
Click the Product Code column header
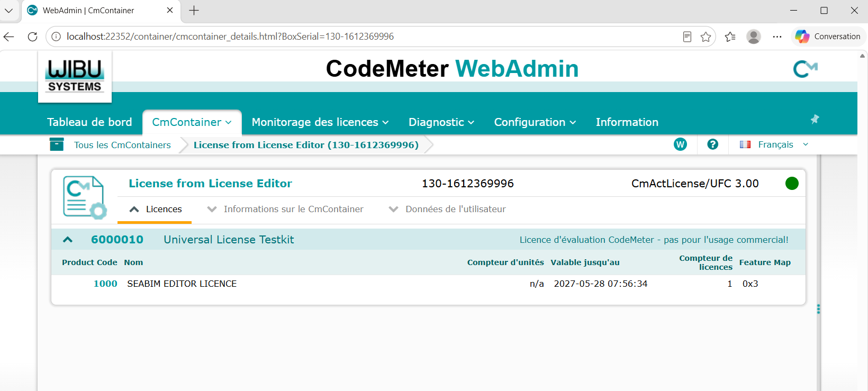pyautogui.click(x=89, y=262)
